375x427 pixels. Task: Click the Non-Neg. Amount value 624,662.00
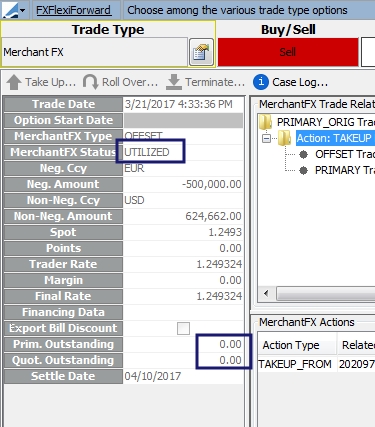tap(213, 216)
